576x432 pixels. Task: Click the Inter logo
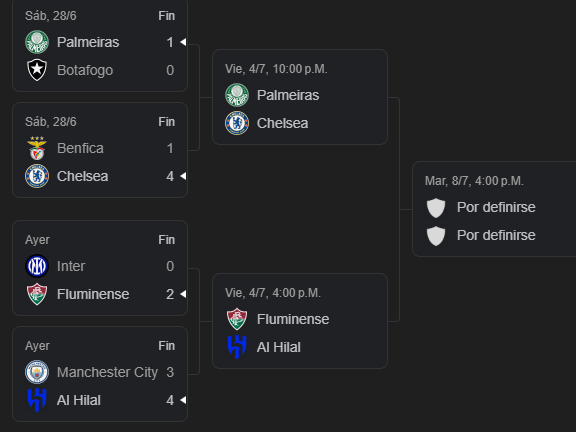[37, 266]
